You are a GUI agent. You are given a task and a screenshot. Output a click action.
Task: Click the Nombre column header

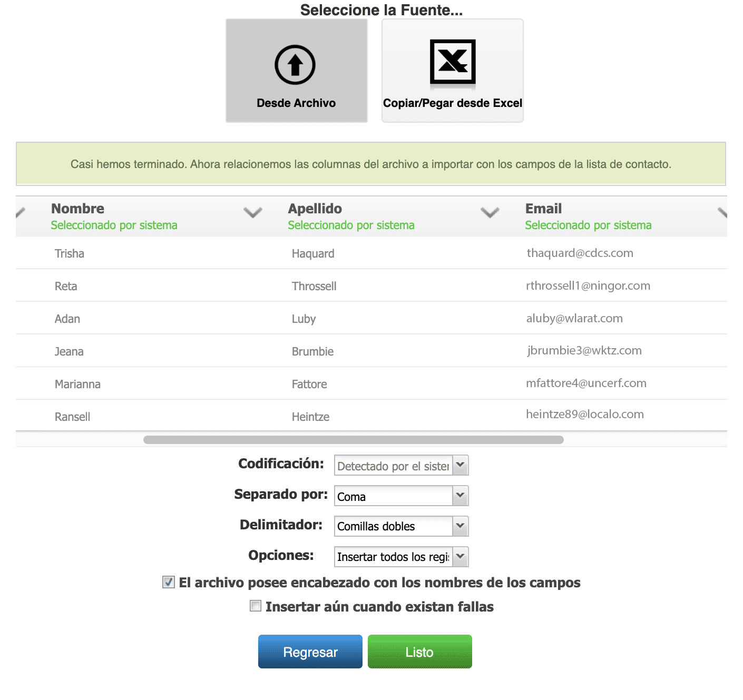pos(77,209)
